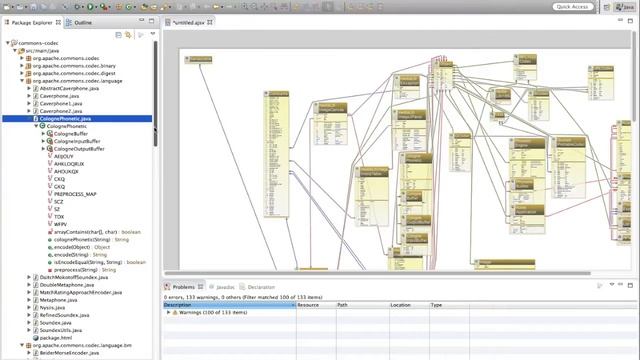The width and height of the screenshot is (640, 360).
Task: Click the Save toolbar icon
Action: tap(33, 7)
